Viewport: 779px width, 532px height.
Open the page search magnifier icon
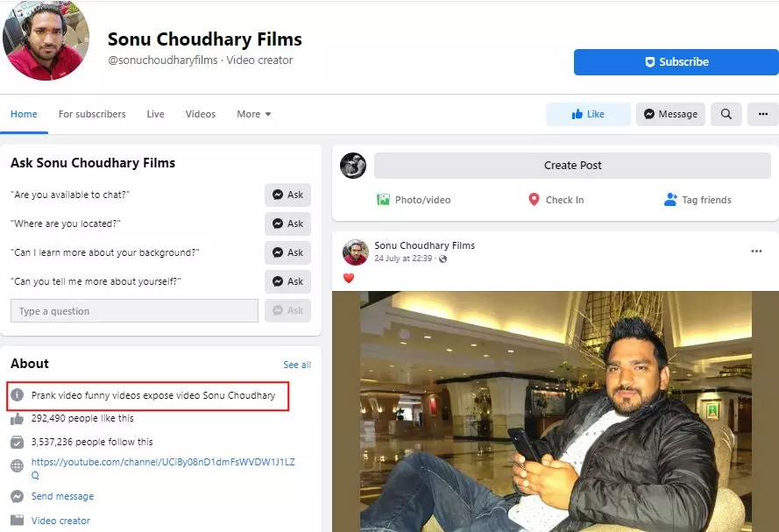[x=726, y=114]
